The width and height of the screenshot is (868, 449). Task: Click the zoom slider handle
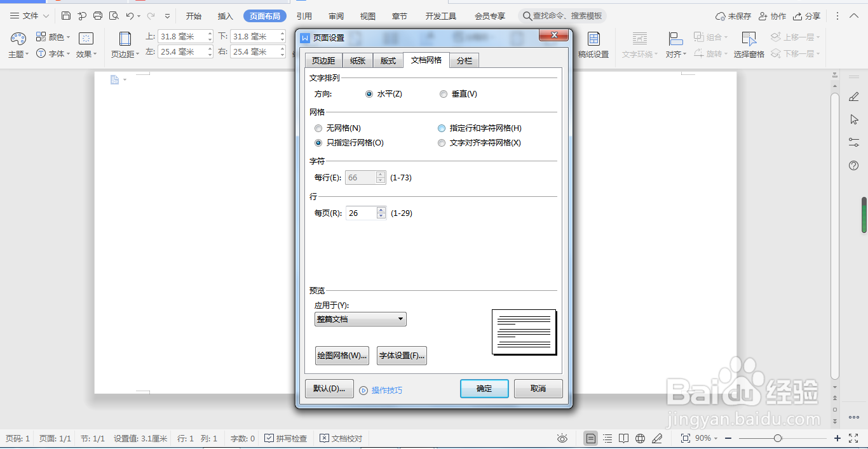[778, 438]
